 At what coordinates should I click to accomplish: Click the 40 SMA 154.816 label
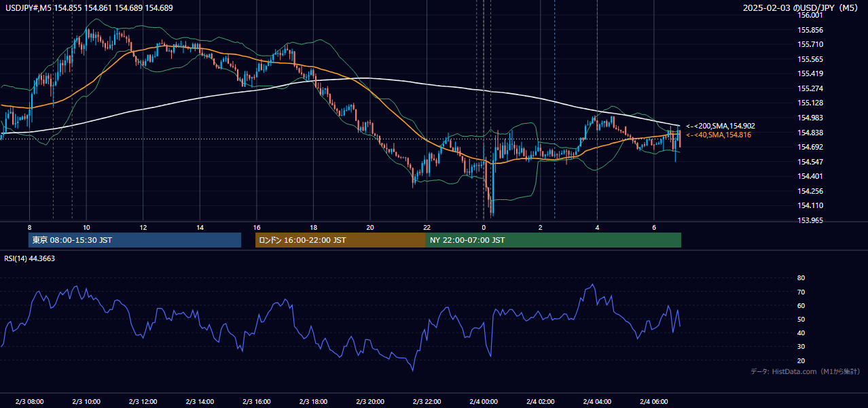[719, 135]
